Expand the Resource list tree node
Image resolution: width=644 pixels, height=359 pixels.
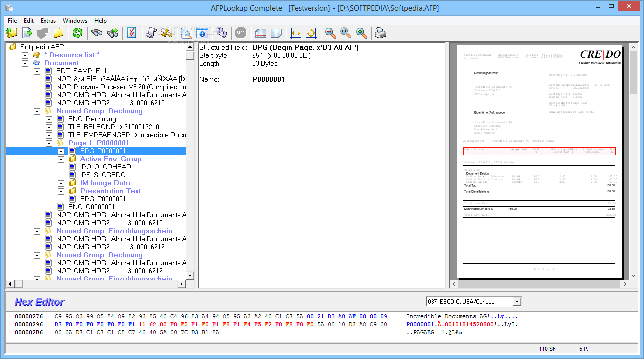(x=25, y=55)
